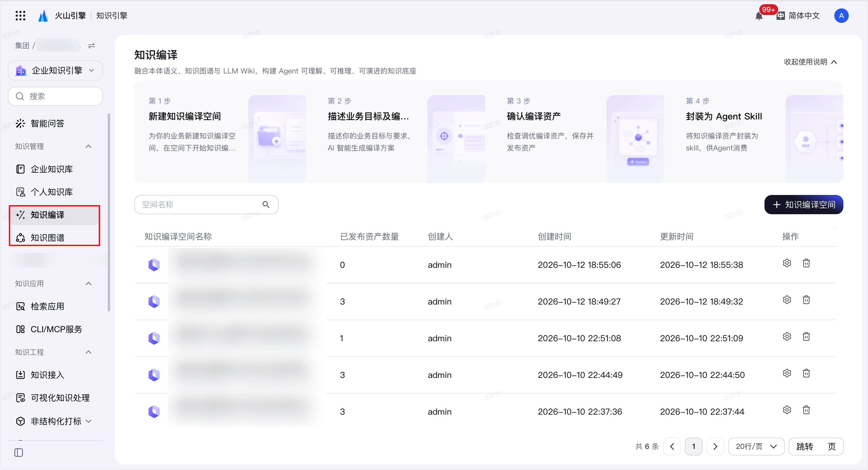This screenshot has width=868, height=470.
Task: Click the search magnifier in space name field
Action: [266, 205]
